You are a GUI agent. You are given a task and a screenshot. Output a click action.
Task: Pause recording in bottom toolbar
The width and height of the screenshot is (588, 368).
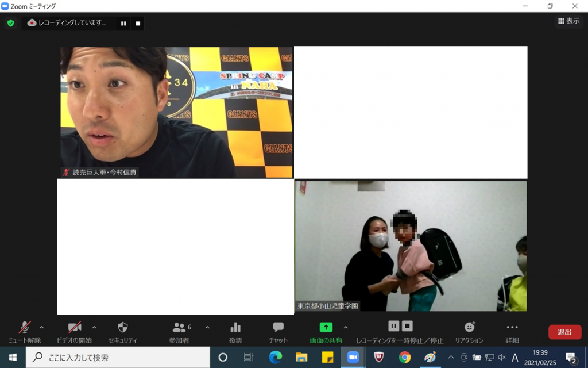pyautogui.click(x=393, y=326)
